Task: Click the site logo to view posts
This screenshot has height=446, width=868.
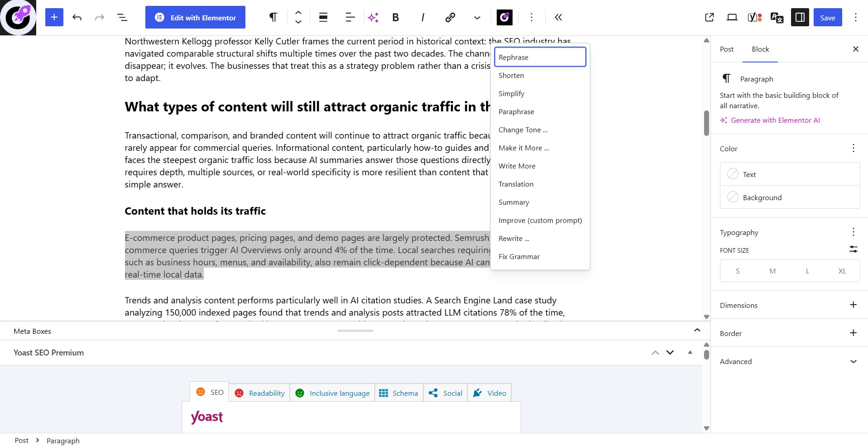Action: coord(18,18)
